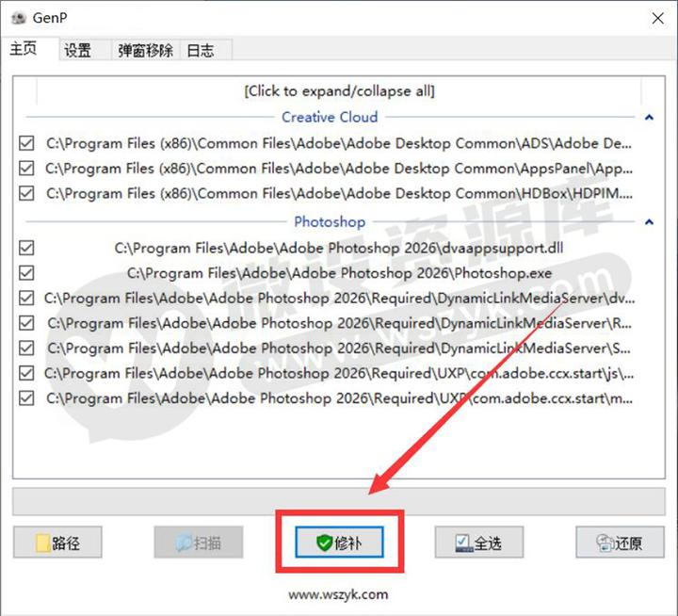Click the GenP app icon in title bar

point(19,18)
